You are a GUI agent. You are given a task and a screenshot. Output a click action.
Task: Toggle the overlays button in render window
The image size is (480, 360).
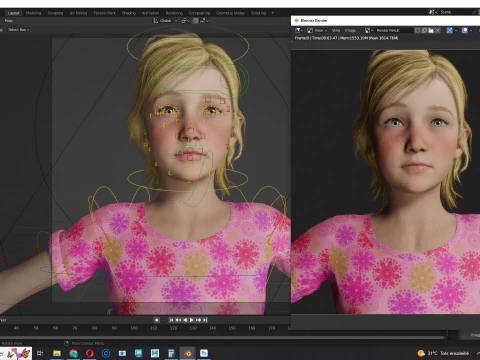[x=466, y=30]
